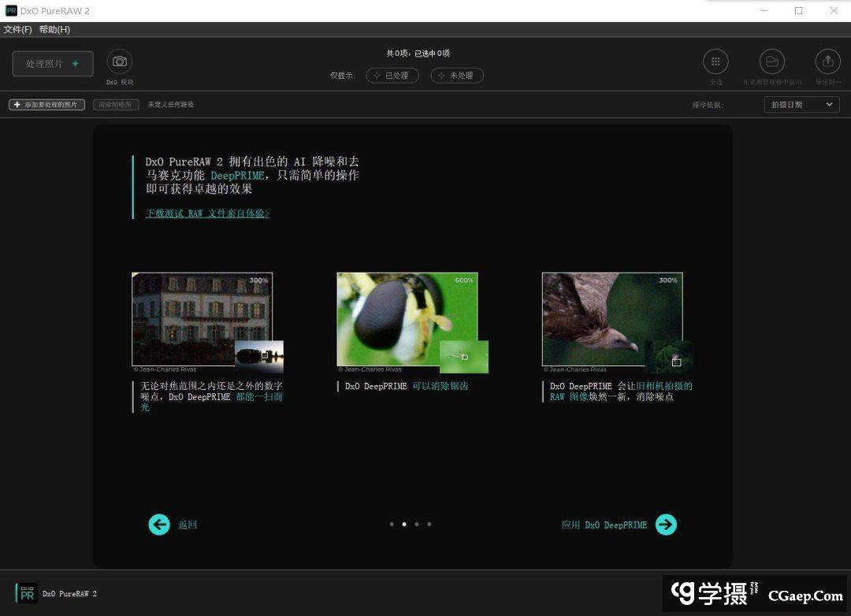
Task: Click the Select All grid icon
Action: point(715,61)
